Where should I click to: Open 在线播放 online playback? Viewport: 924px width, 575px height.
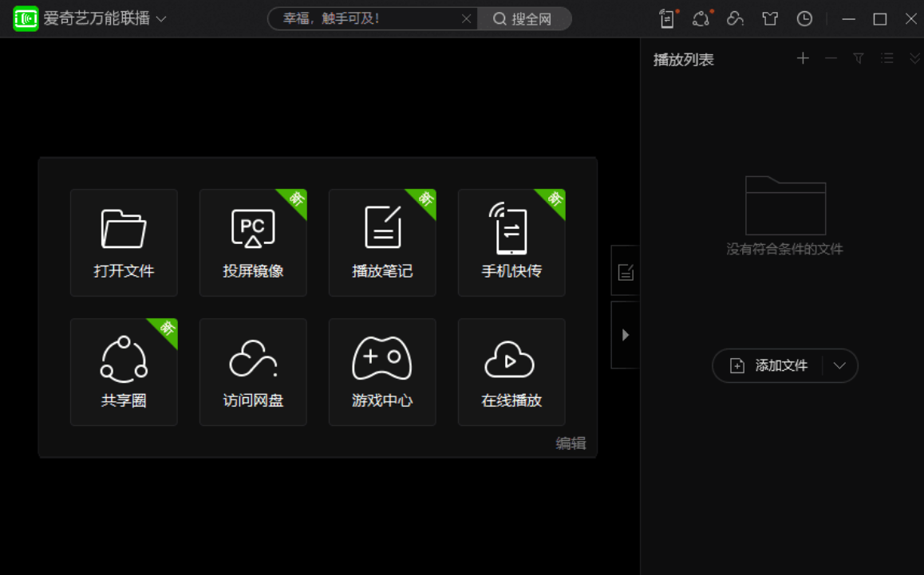(511, 372)
